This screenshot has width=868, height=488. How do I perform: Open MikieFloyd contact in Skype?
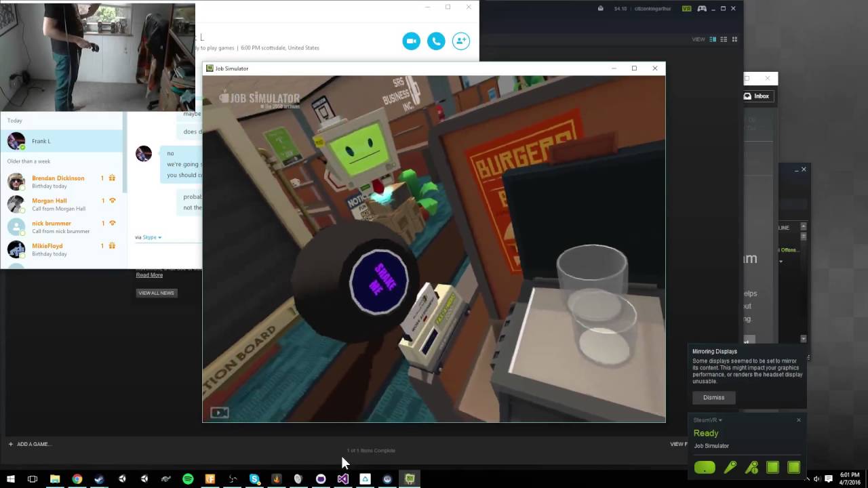click(61, 249)
